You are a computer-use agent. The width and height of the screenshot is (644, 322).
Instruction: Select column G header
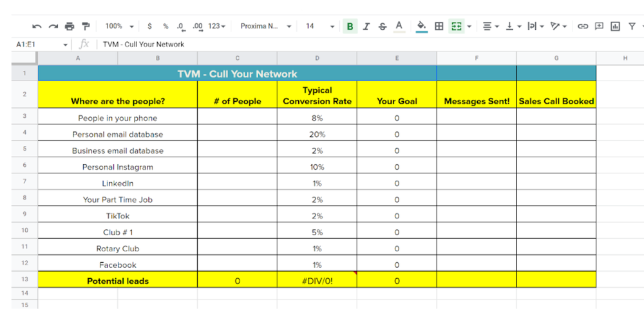click(556, 59)
